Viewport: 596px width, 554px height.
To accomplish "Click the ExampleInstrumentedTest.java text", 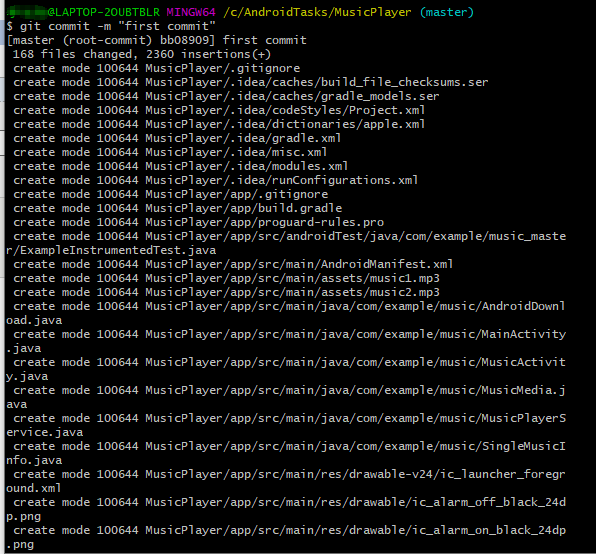I will click(118, 250).
